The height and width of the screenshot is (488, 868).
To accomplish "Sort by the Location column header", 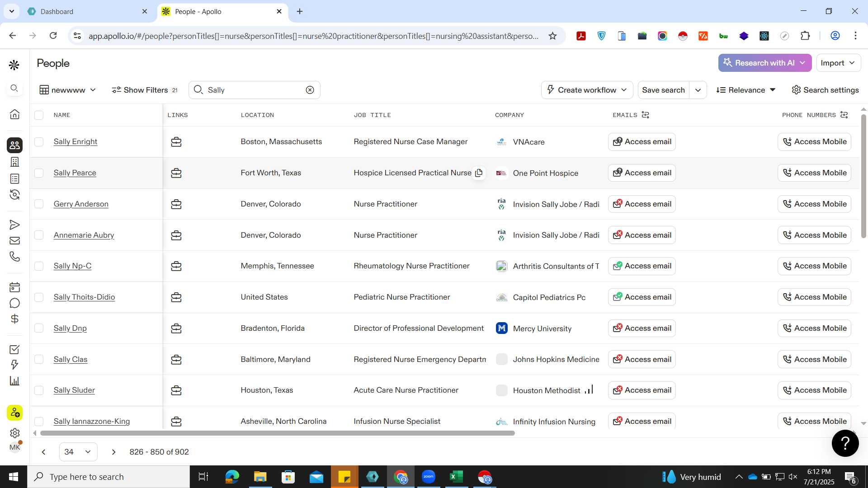I will [x=257, y=115].
